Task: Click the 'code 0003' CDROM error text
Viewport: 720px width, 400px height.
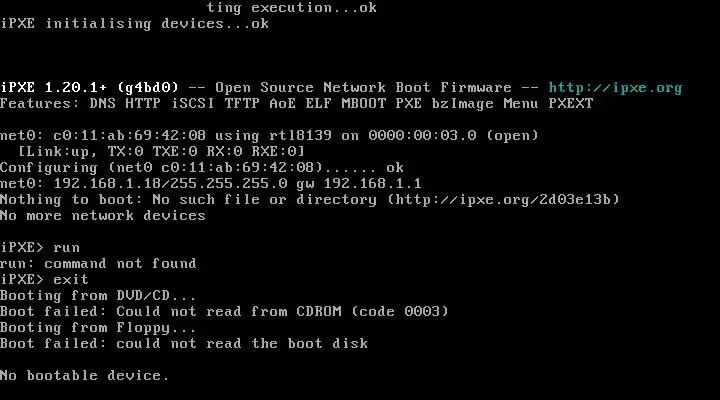Action: pos(399,311)
